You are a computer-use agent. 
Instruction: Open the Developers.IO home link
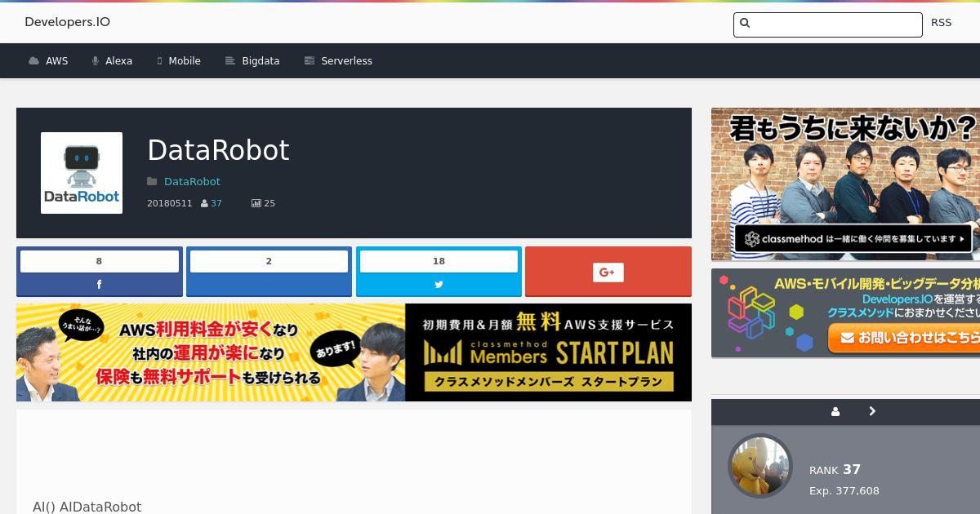point(67,22)
